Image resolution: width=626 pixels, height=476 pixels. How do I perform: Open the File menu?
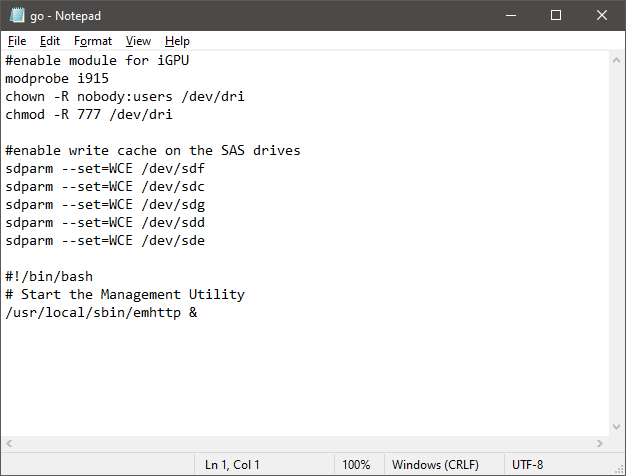(17, 41)
